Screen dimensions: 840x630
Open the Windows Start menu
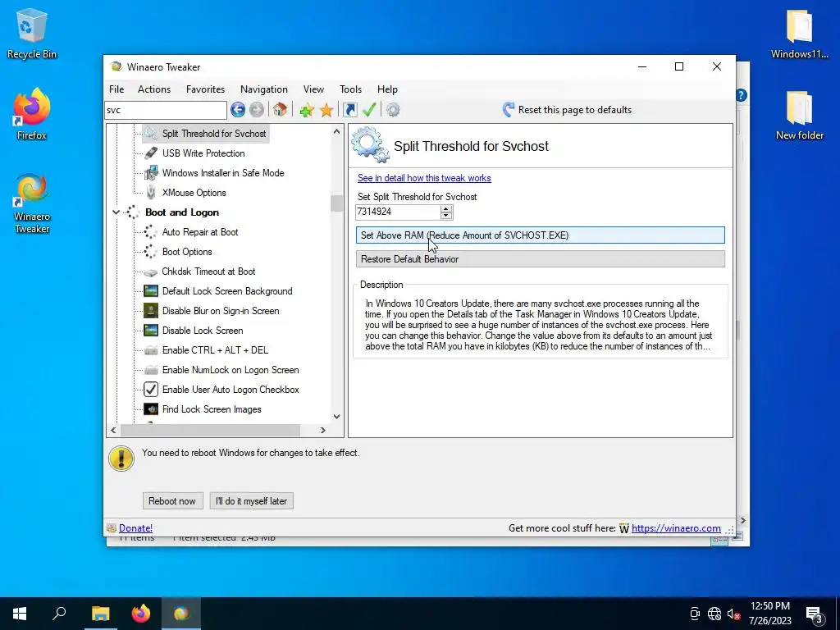click(20, 614)
